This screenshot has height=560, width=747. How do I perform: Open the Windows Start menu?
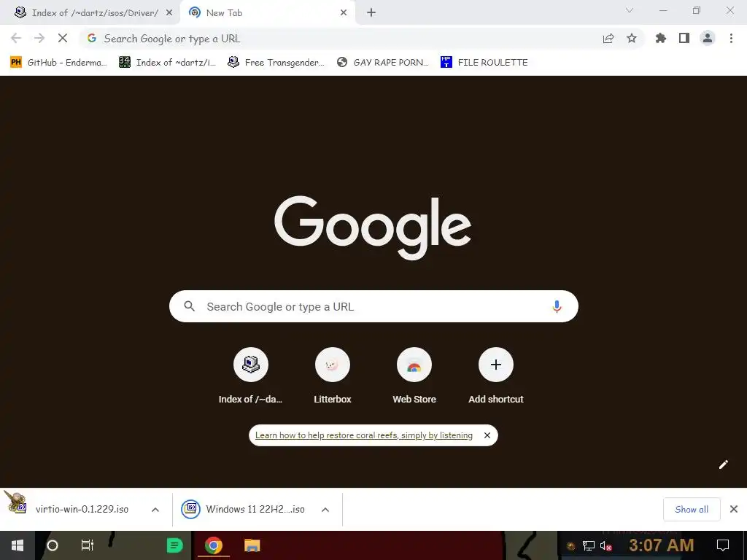(x=18, y=545)
